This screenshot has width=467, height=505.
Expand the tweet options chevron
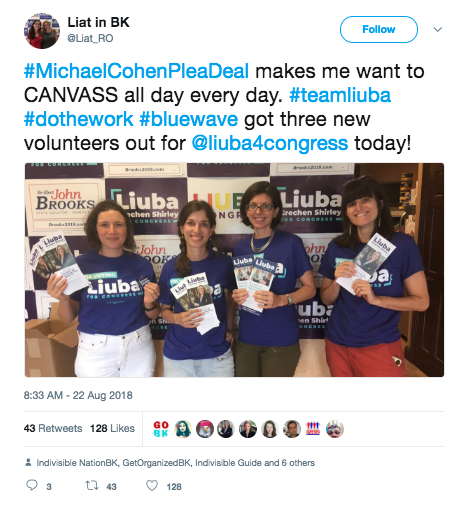coord(437,29)
